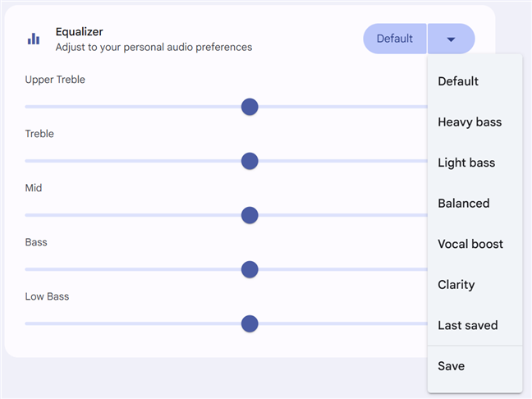The height and width of the screenshot is (399, 532).
Task: Click the Upper Treble slider handle
Action: click(x=250, y=107)
